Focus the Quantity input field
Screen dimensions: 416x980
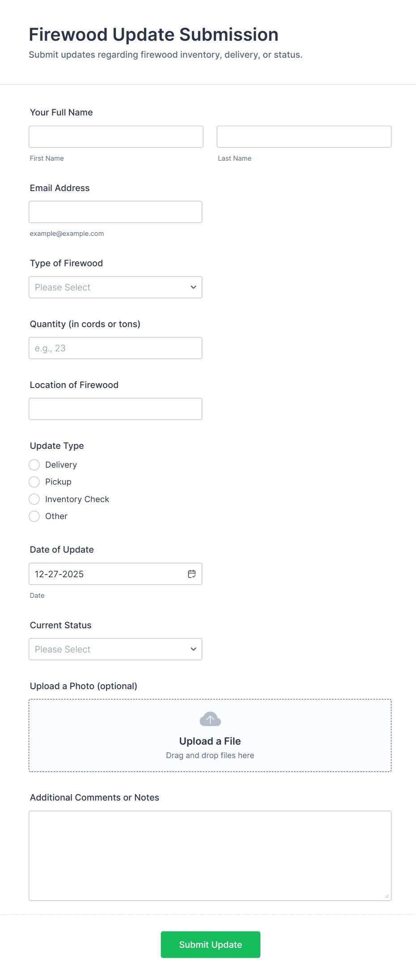tap(115, 348)
